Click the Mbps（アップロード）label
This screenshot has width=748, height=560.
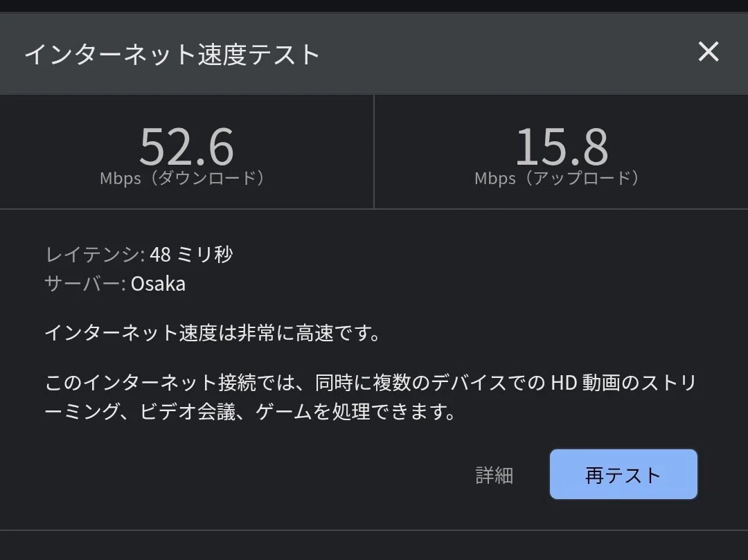[557, 179]
